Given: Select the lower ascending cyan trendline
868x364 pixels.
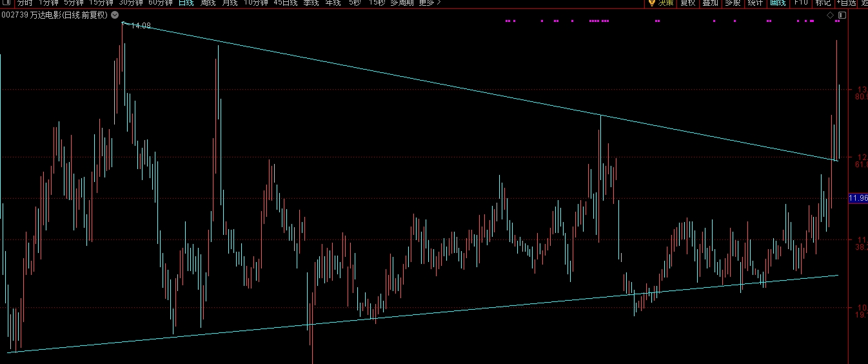Looking at the screenshot, I should [x=422, y=314].
